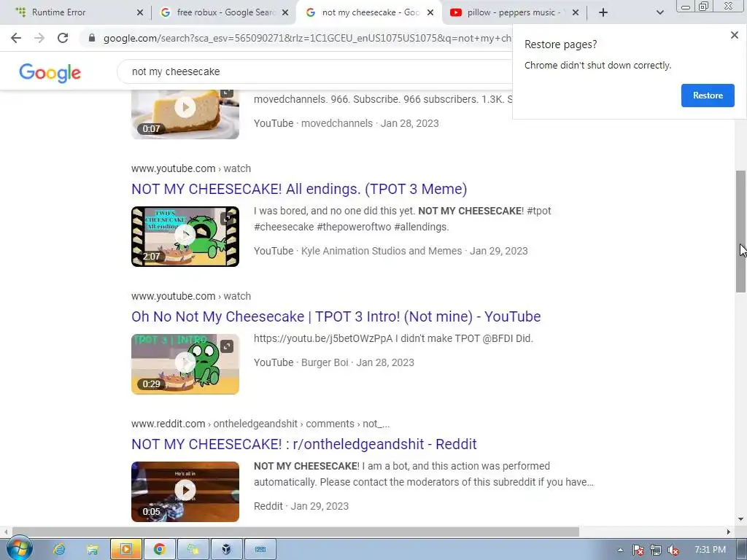This screenshot has width=747, height=560.
Task: Play the 0:05 Reddit video thumbnail
Action: point(185,491)
